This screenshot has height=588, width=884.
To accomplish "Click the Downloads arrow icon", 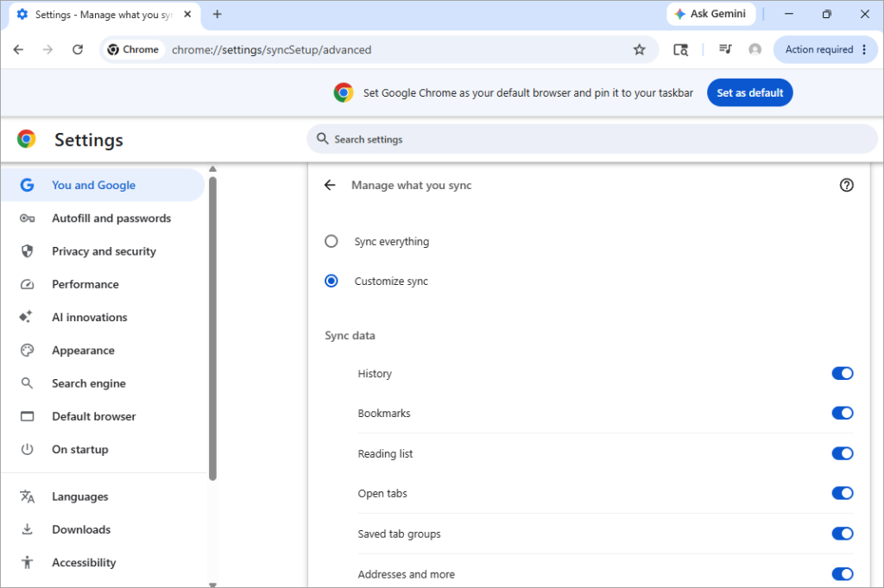I will coord(27,529).
